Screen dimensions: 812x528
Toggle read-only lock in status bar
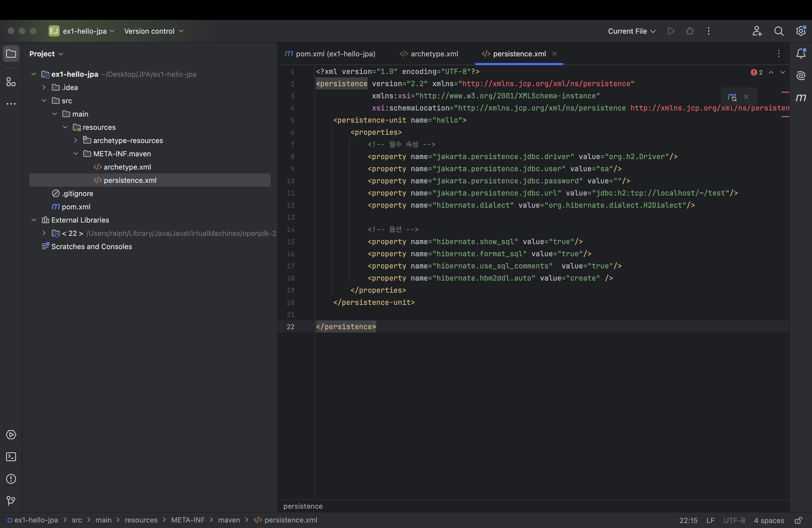pos(798,520)
